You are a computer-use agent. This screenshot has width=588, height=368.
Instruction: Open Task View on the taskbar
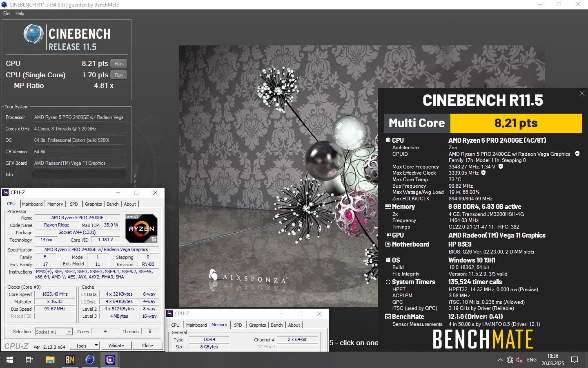(29, 360)
